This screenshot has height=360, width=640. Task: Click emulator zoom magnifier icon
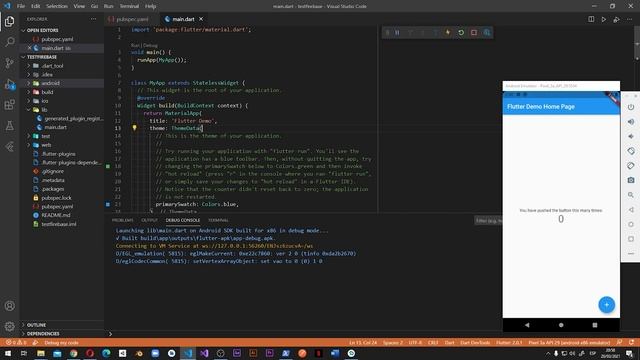tap(631, 195)
